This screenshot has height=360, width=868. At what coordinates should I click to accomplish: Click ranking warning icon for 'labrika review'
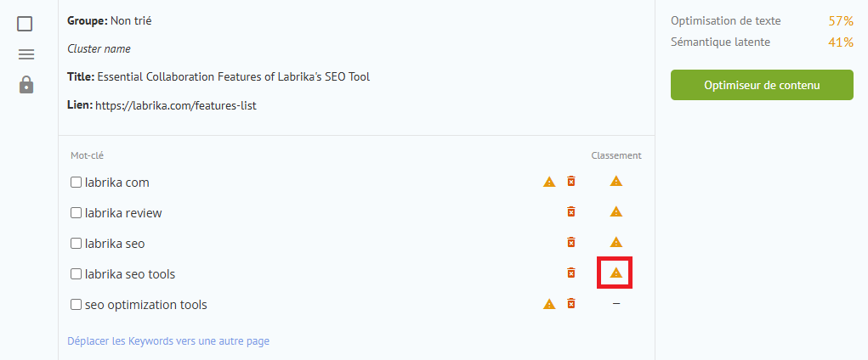616,211
